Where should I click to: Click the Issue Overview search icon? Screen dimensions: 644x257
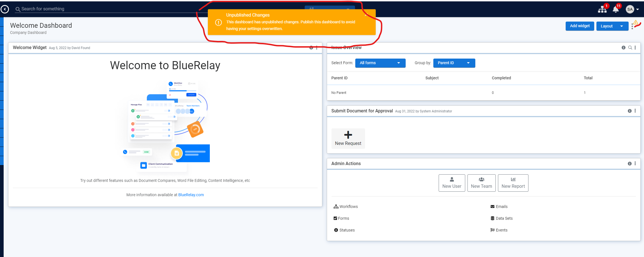click(x=630, y=48)
